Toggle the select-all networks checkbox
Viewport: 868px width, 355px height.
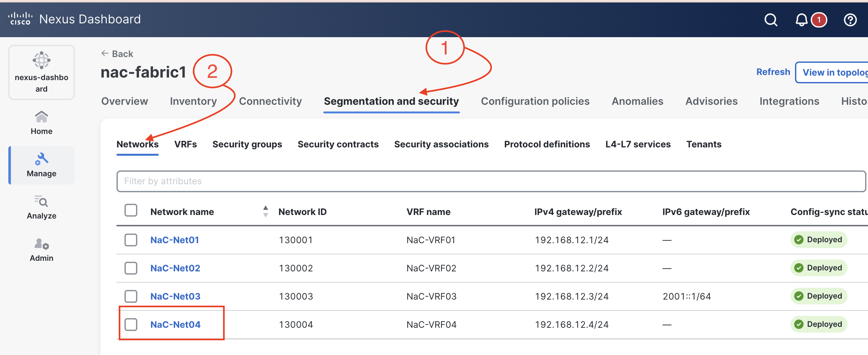click(x=131, y=210)
